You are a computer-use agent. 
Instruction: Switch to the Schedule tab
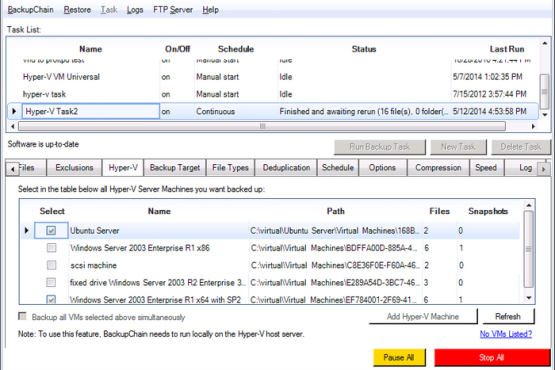tap(338, 168)
